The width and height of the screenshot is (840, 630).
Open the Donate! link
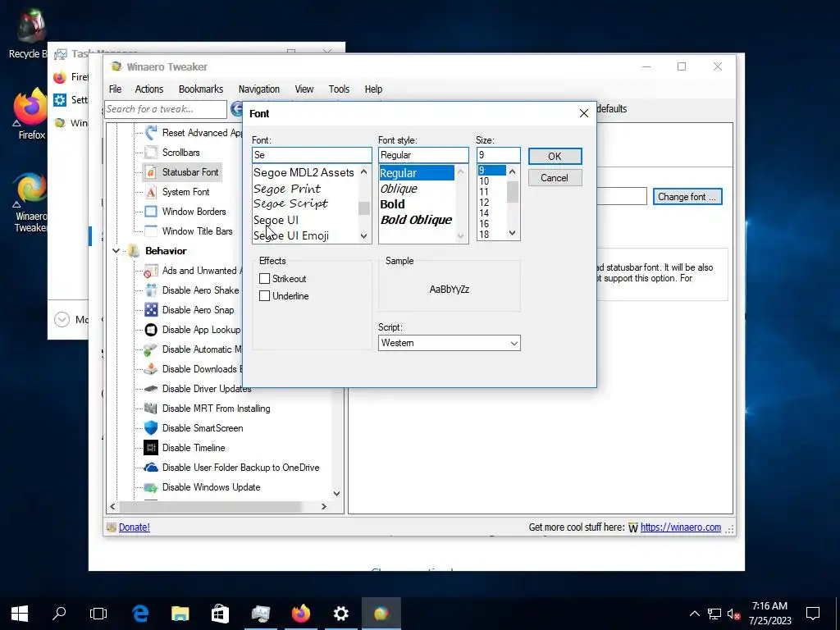pos(134,527)
